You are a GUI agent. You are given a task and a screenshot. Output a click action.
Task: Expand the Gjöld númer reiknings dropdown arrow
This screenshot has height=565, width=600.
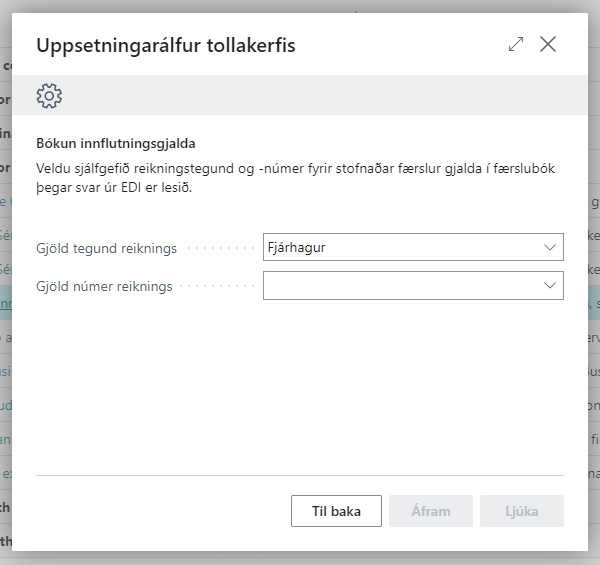549,286
